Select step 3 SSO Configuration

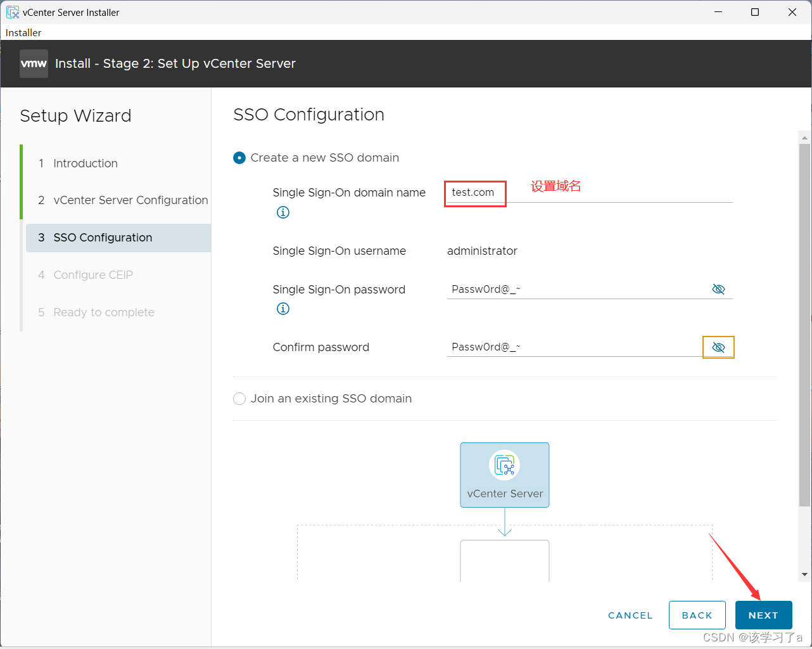pyautogui.click(x=118, y=238)
